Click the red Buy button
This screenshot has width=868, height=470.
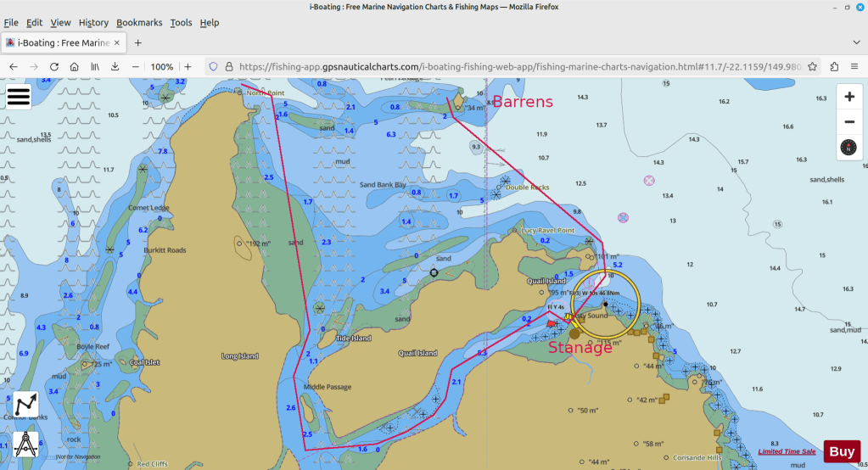click(x=841, y=451)
